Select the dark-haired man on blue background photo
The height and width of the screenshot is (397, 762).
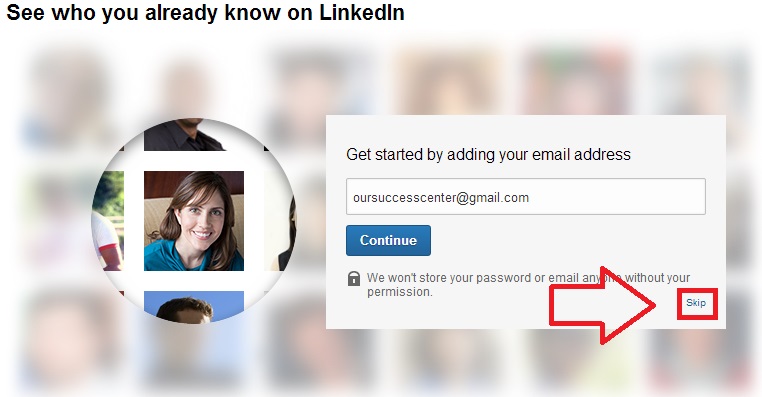click(194, 307)
